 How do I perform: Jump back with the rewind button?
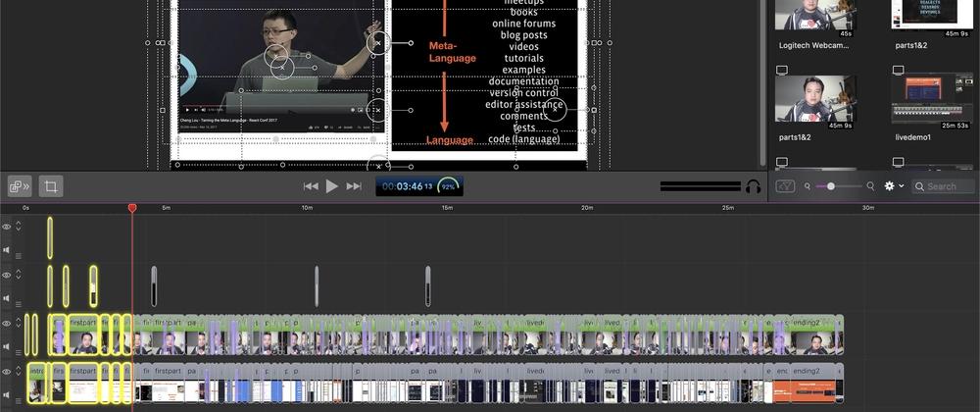311,186
